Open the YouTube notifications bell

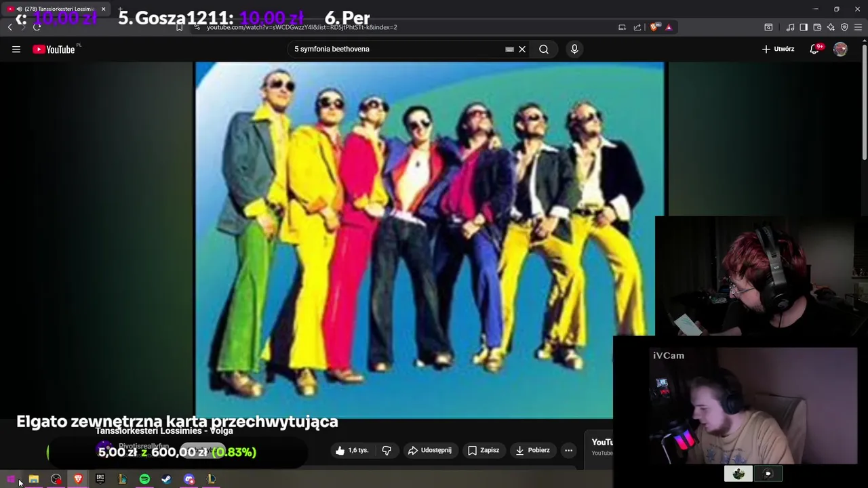(x=814, y=49)
